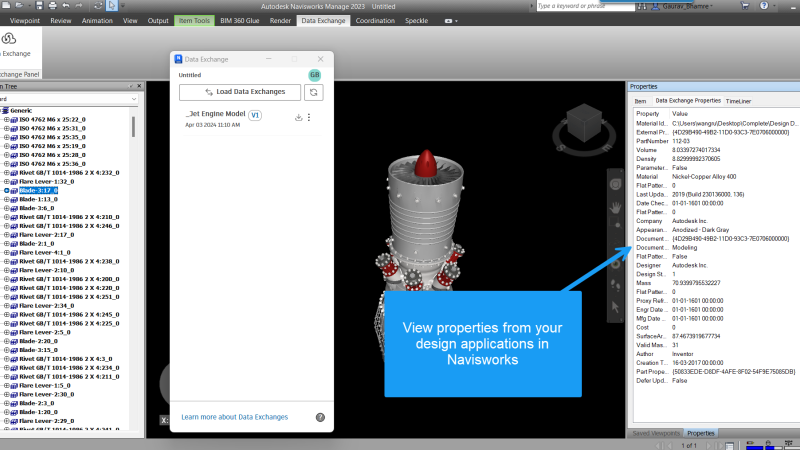Viewport: 800px width, 450px height.
Task: Select Flare Lever-4:1_0 tree item
Action: (45, 253)
